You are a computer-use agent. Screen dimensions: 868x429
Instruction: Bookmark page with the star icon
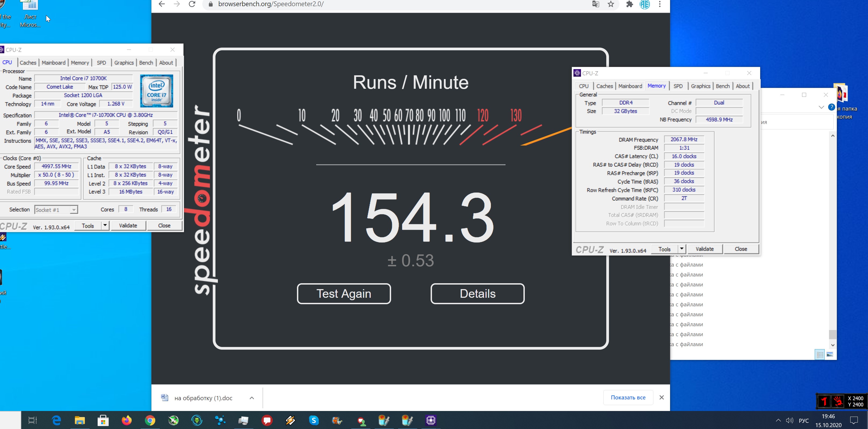(611, 4)
